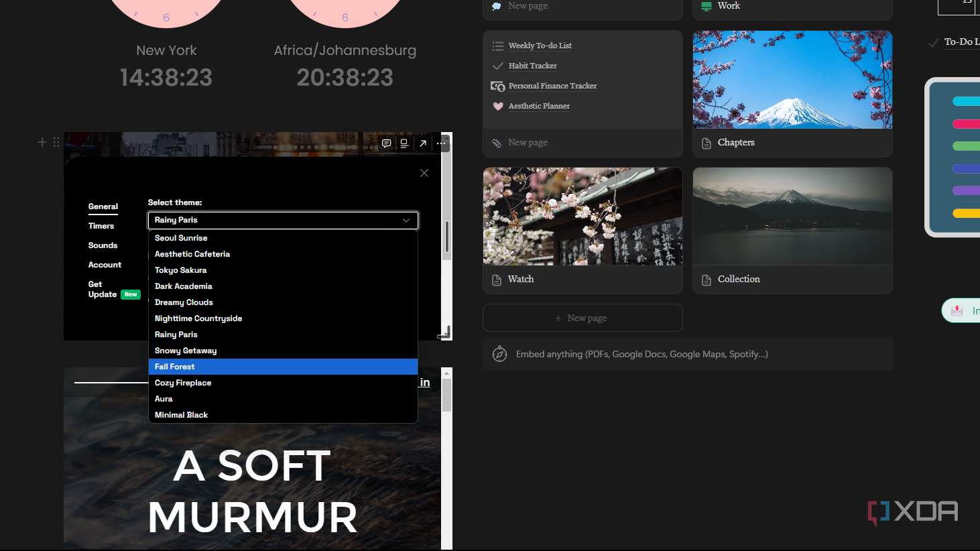Image resolution: width=980 pixels, height=551 pixels.
Task: Click the page icon beside Chapters
Action: pos(707,143)
